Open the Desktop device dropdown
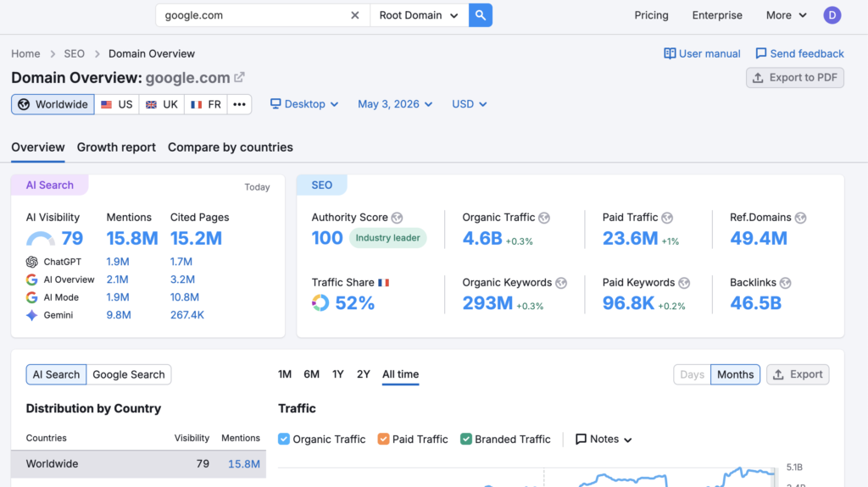Screen dimensions: 868x487 click(x=304, y=104)
